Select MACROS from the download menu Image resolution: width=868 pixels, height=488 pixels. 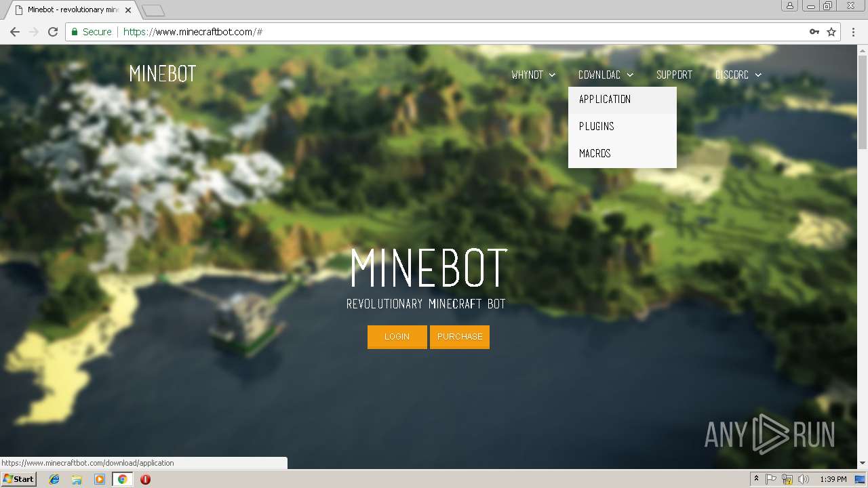623,154
